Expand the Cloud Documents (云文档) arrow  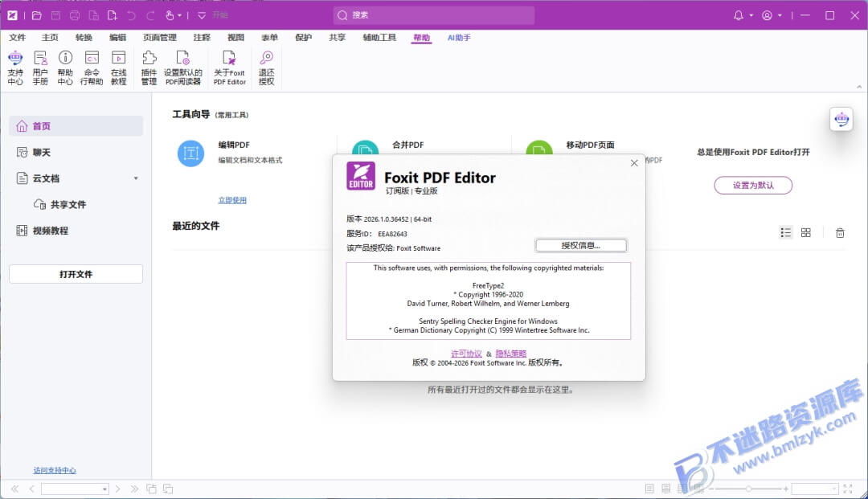tap(136, 178)
